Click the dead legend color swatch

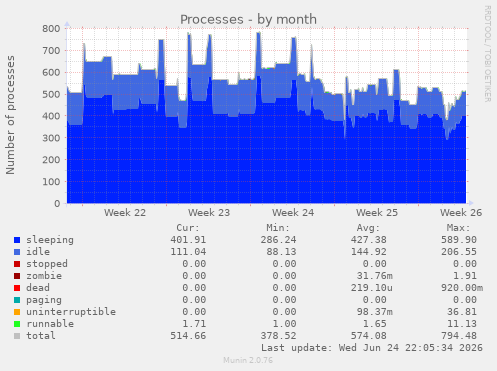[x=17, y=288]
